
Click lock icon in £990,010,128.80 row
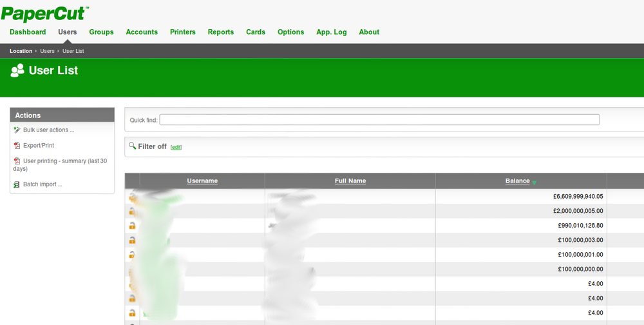132,226
